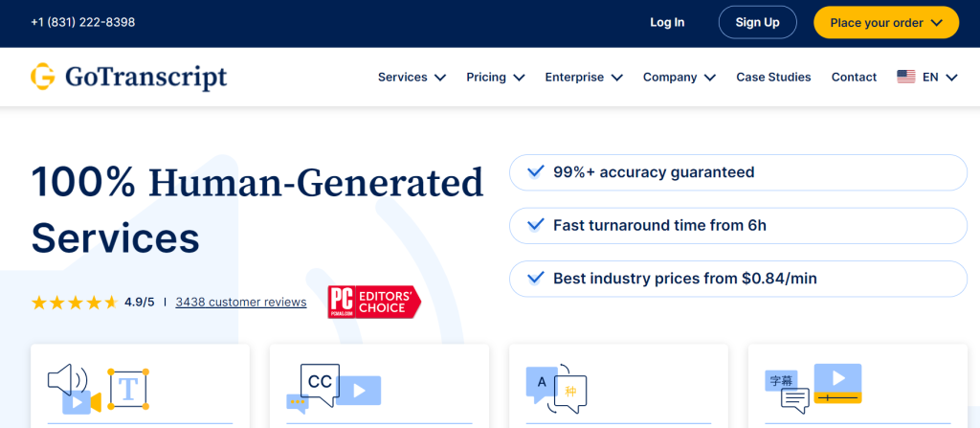Click the five-star rating icons
Screen dimensions: 980x428
point(74,303)
